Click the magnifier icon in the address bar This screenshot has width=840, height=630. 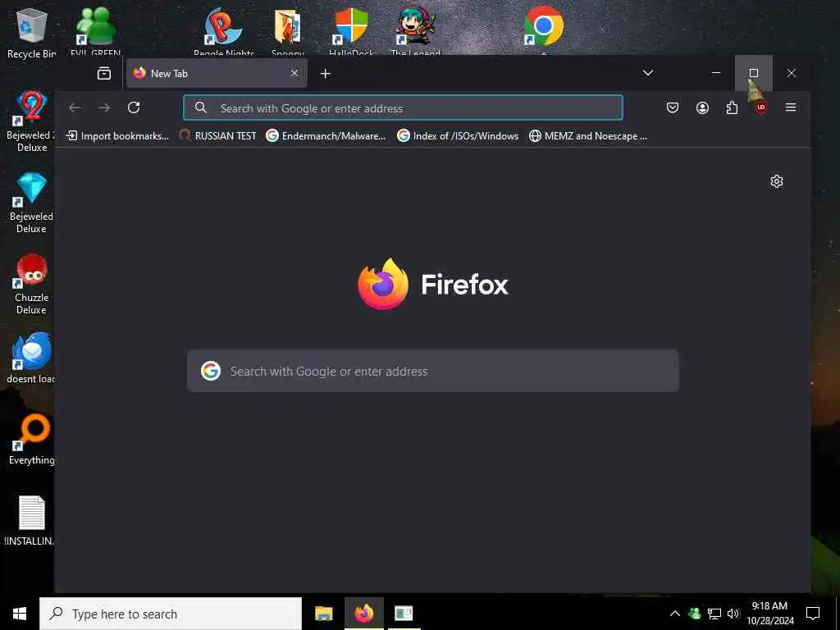pos(201,107)
